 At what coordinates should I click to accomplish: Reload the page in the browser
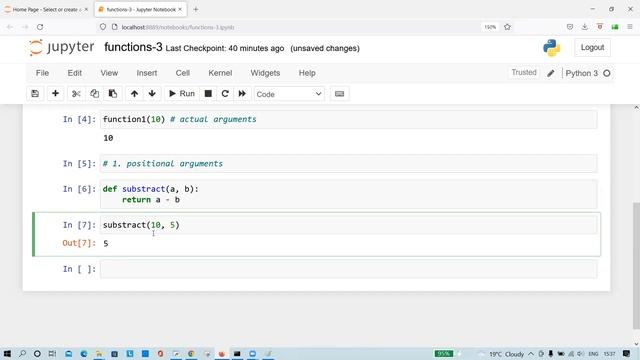point(40,27)
